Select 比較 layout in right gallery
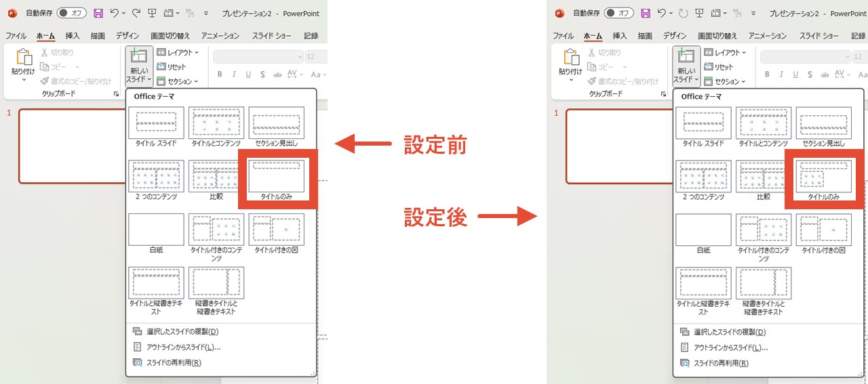This screenshot has width=868, height=384. pyautogui.click(x=764, y=180)
